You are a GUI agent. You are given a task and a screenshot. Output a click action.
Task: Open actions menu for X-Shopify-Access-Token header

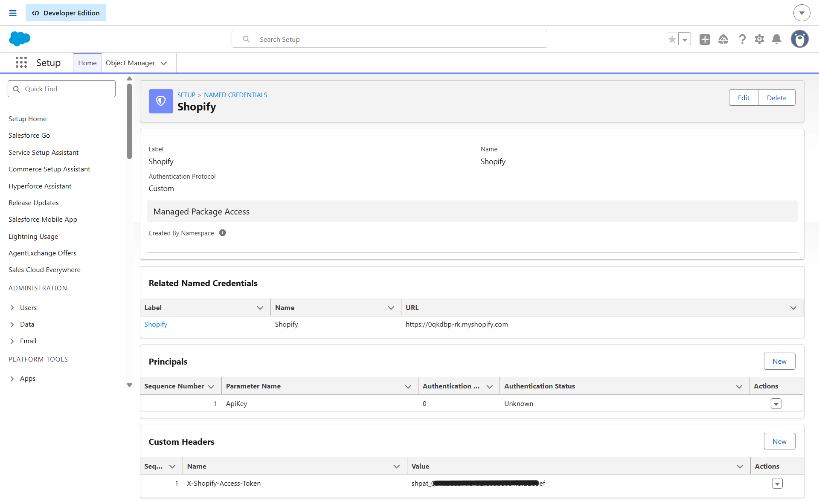(x=777, y=483)
